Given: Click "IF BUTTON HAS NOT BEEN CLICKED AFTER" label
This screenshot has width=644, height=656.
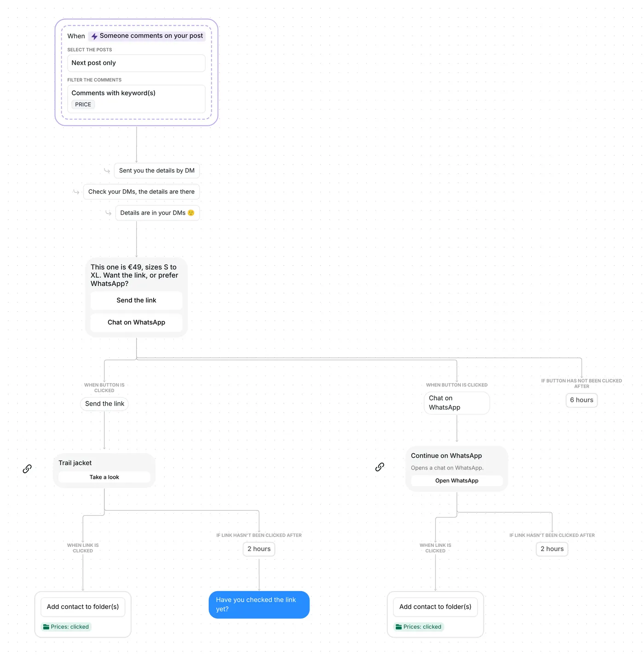Looking at the screenshot, I should point(581,383).
